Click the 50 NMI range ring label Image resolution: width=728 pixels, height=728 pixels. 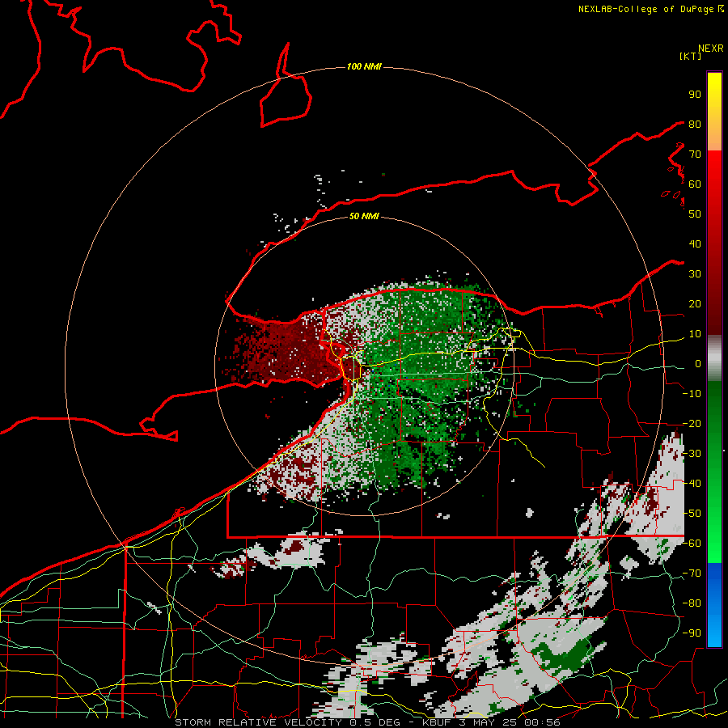point(364,216)
